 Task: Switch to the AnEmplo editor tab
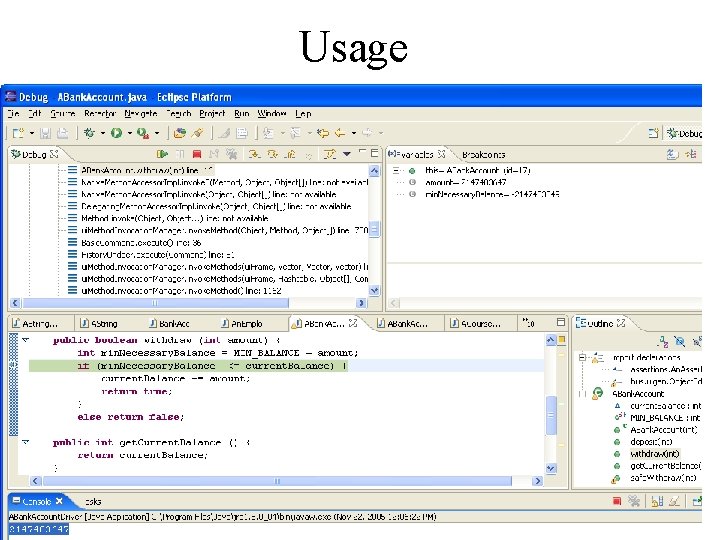[242, 323]
